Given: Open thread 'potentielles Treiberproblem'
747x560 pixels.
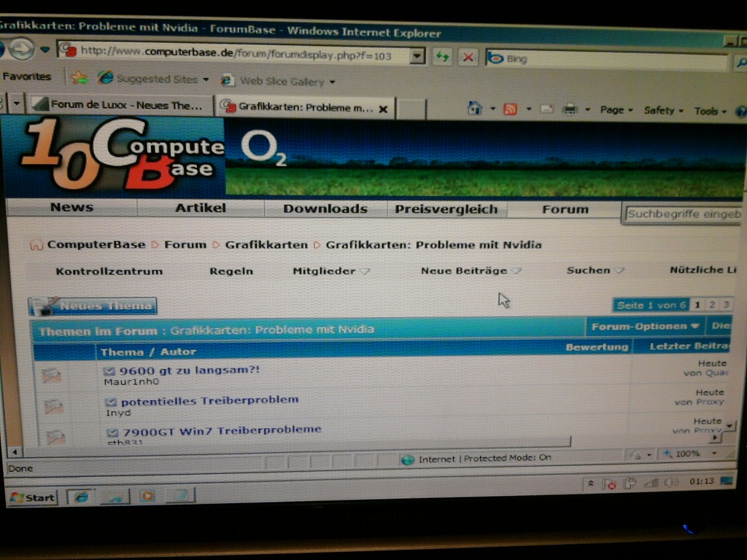Looking at the screenshot, I should tap(209, 400).
